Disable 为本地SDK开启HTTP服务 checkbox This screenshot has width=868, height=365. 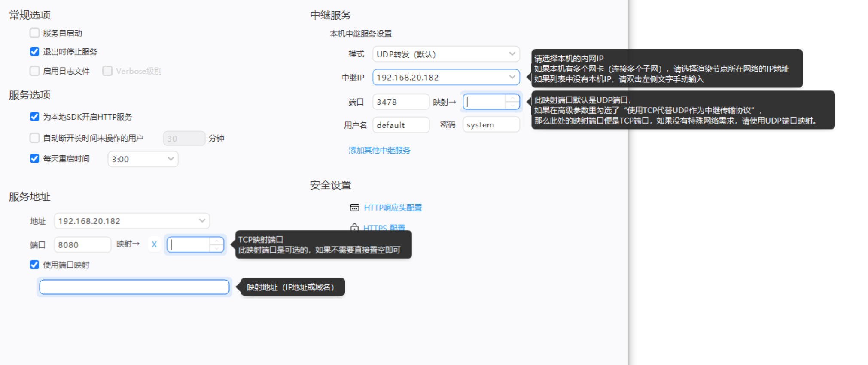(x=34, y=117)
